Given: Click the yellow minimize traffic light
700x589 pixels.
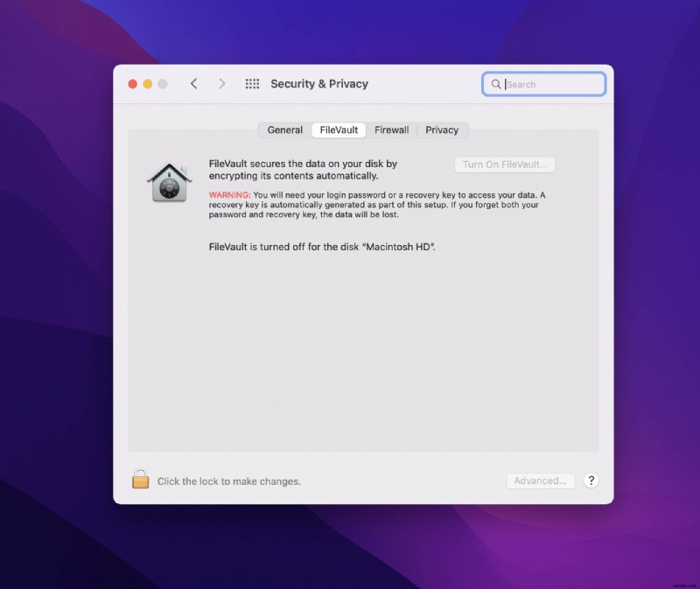Looking at the screenshot, I should [x=145, y=84].
